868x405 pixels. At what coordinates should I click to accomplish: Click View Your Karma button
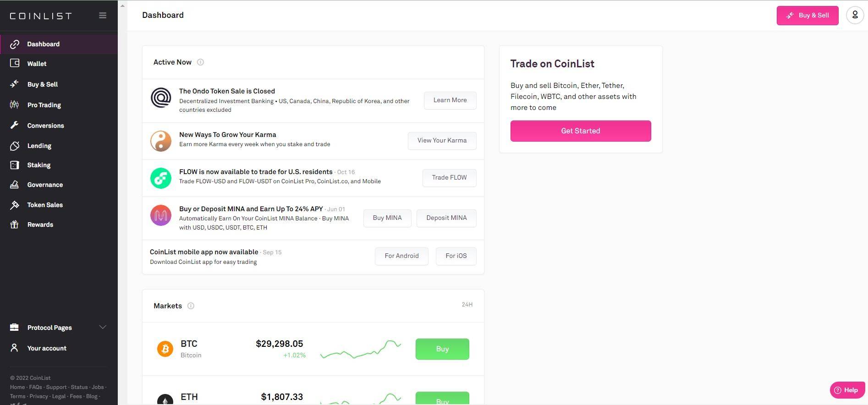(x=442, y=141)
